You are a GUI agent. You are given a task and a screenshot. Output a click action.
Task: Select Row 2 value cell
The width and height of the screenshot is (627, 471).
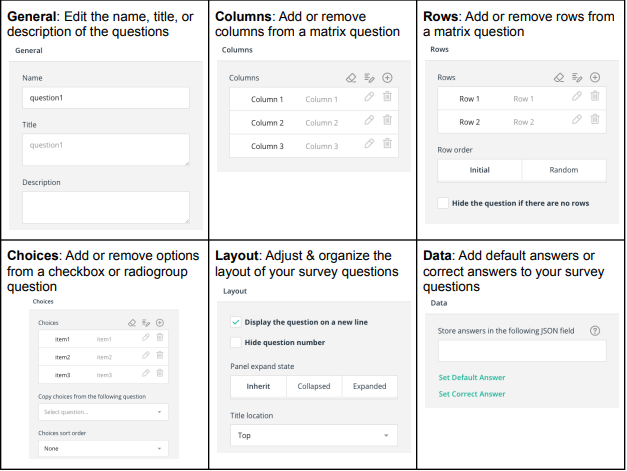point(469,122)
